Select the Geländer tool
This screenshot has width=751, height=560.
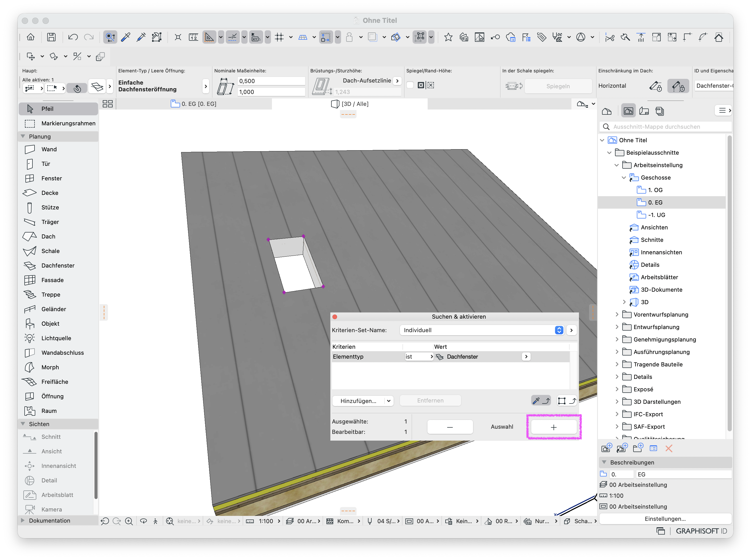click(x=58, y=309)
